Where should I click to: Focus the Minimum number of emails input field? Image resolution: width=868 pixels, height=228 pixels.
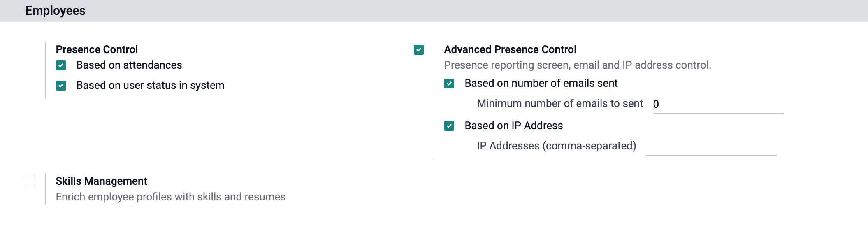[718, 104]
